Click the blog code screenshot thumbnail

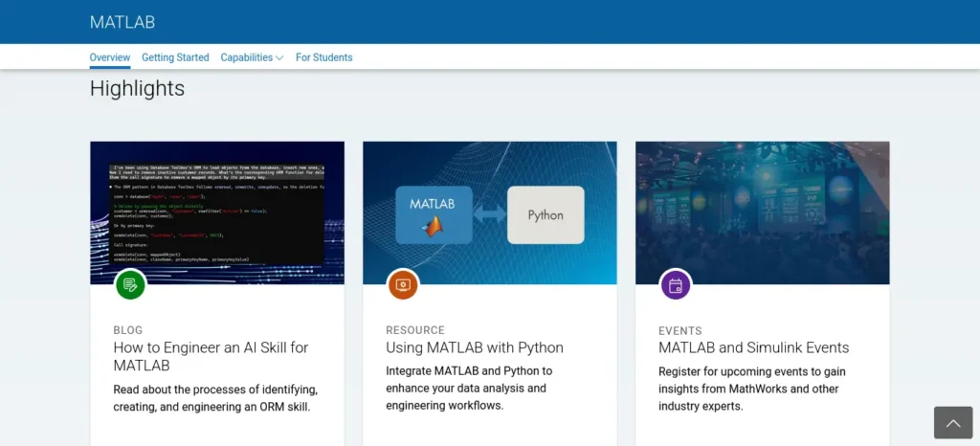coord(217,213)
